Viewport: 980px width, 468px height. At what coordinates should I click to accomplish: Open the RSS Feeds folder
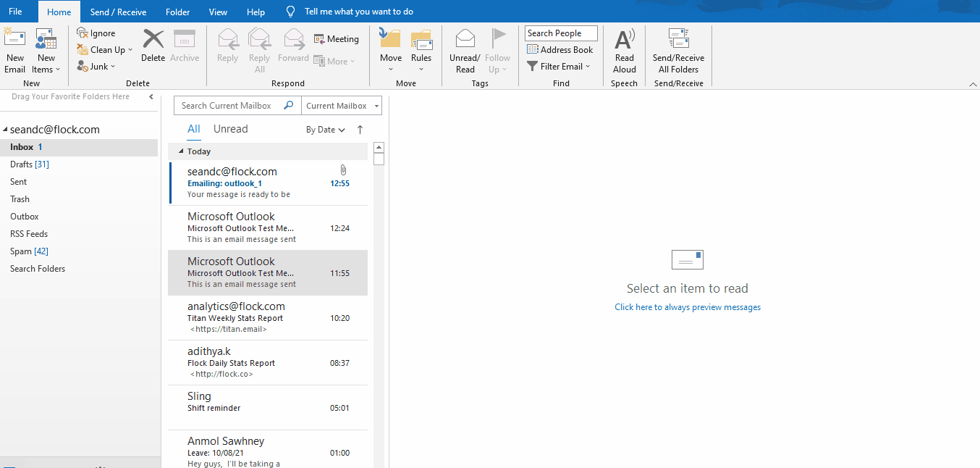click(x=79, y=234)
